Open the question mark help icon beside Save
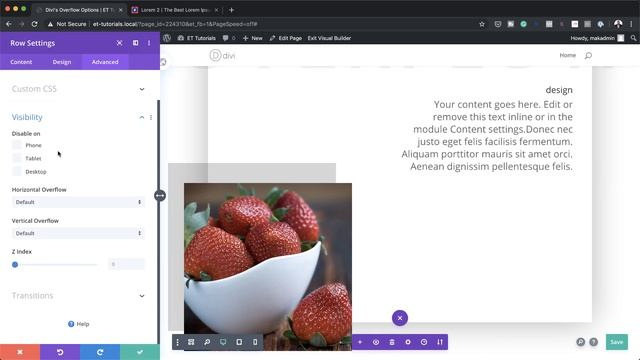 pyautogui.click(x=593, y=342)
